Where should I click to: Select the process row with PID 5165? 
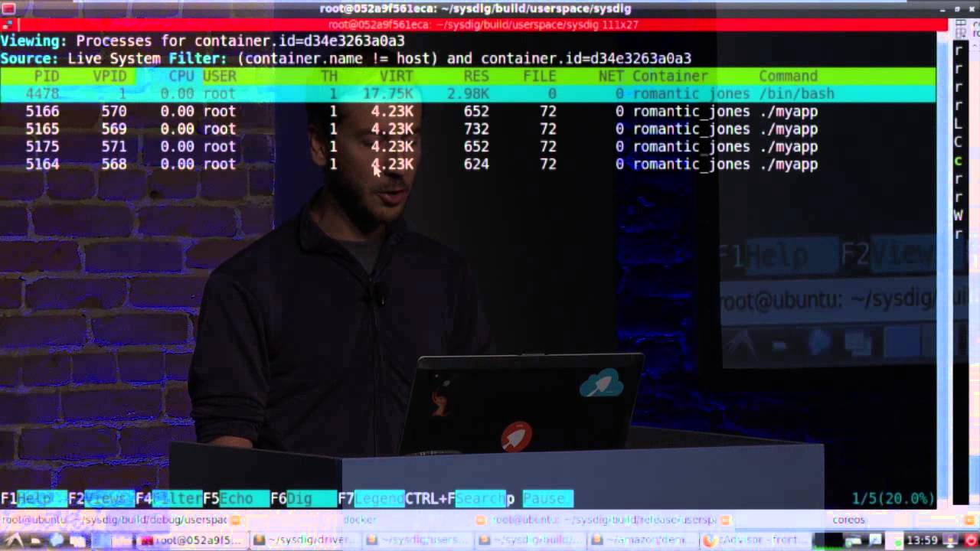(x=468, y=129)
